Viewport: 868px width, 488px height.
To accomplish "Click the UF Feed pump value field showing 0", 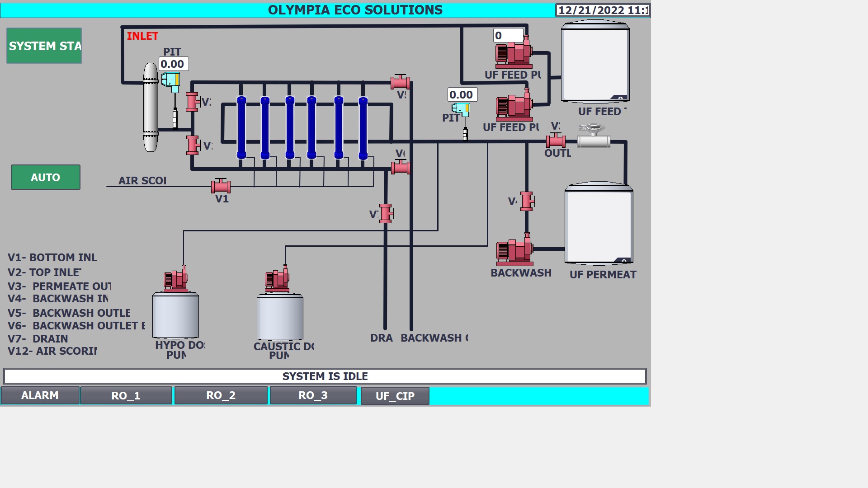I will [x=508, y=36].
